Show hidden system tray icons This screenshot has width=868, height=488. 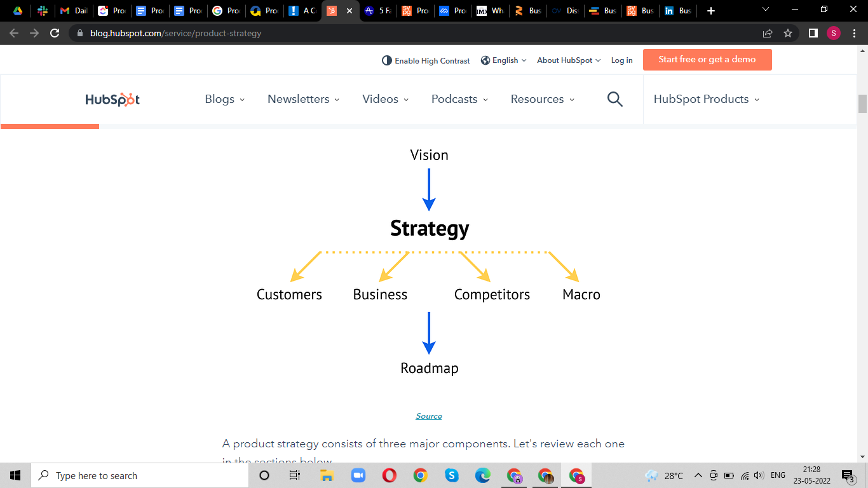click(698, 475)
